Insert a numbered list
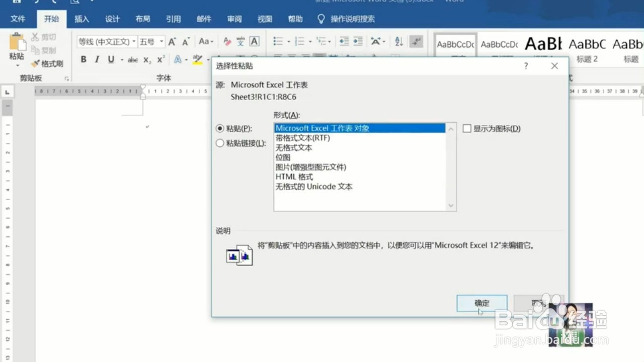The width and height of the screenshot is (644, 362). (299, 42)
